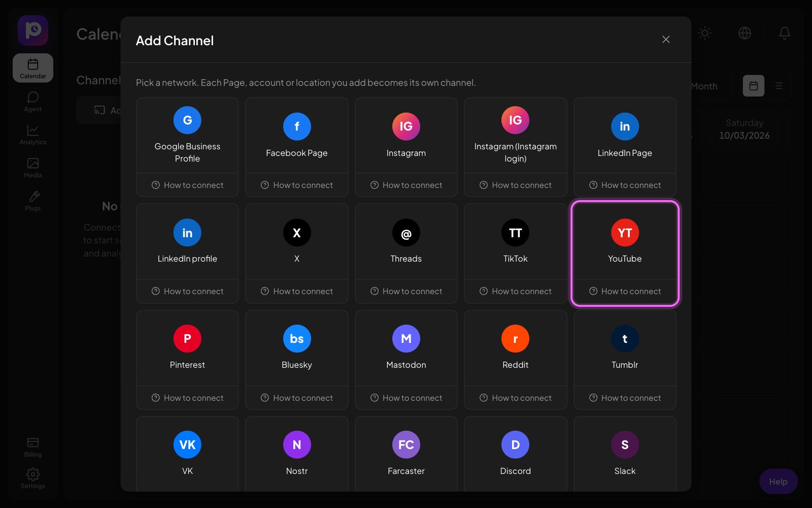812x508 pixels.
Task: Open How to connect for Facebook Page
Action: (x=297, y=185)
